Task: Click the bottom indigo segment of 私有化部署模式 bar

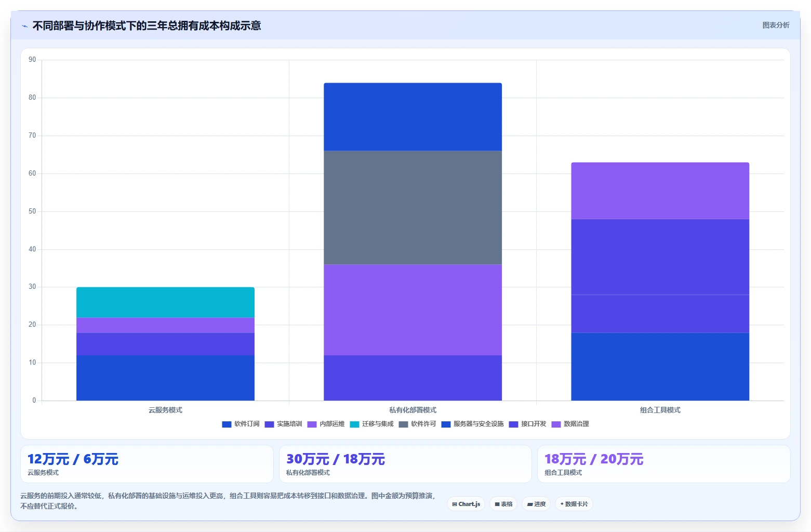Action: click(413, 378)
